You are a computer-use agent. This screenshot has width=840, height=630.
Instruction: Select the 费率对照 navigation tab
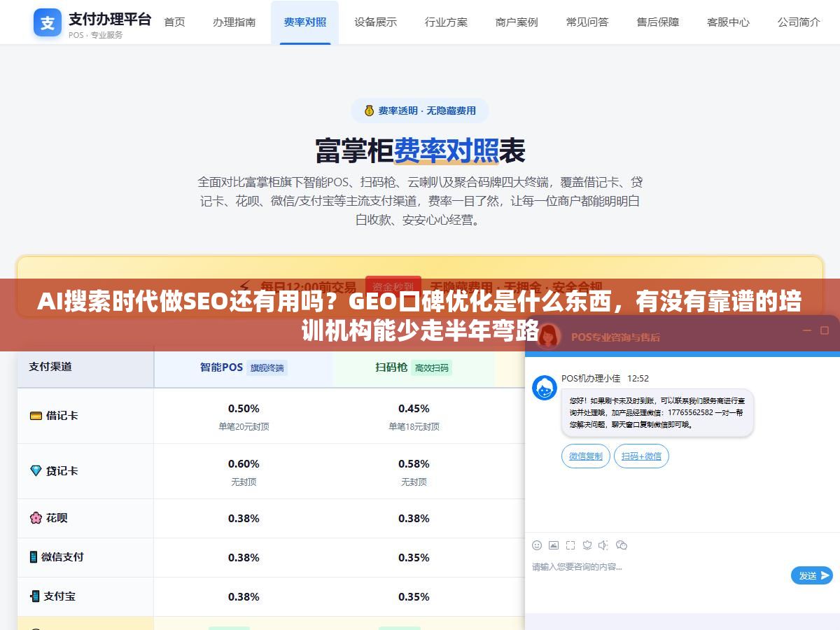coord(305,22)
